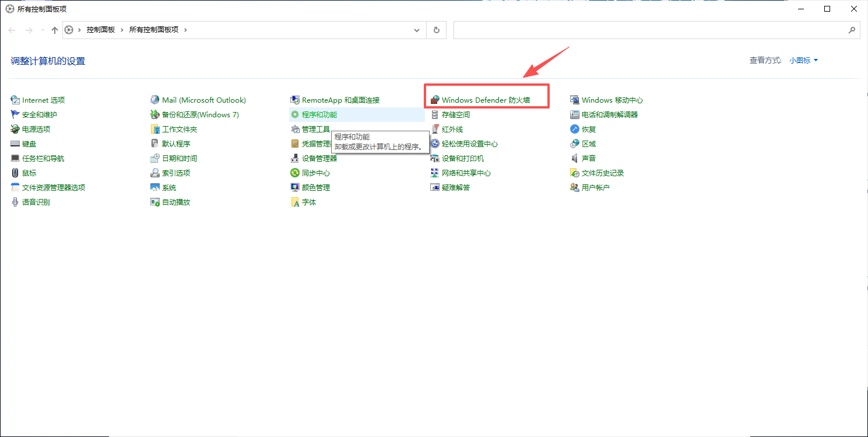Click the 设备管理器 icon
The height and width of the screenshot is (437, 868).
(x=295, y=158)
